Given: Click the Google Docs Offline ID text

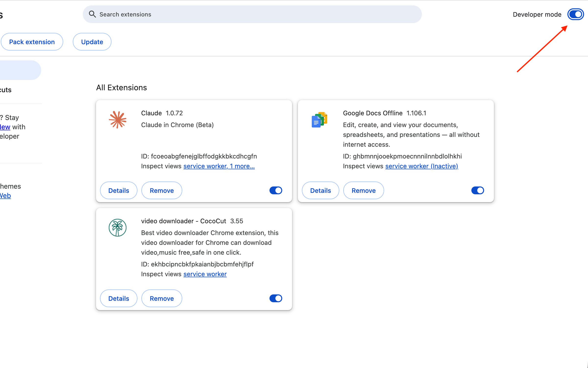Looking at the screenshot, I should (402, 156).
